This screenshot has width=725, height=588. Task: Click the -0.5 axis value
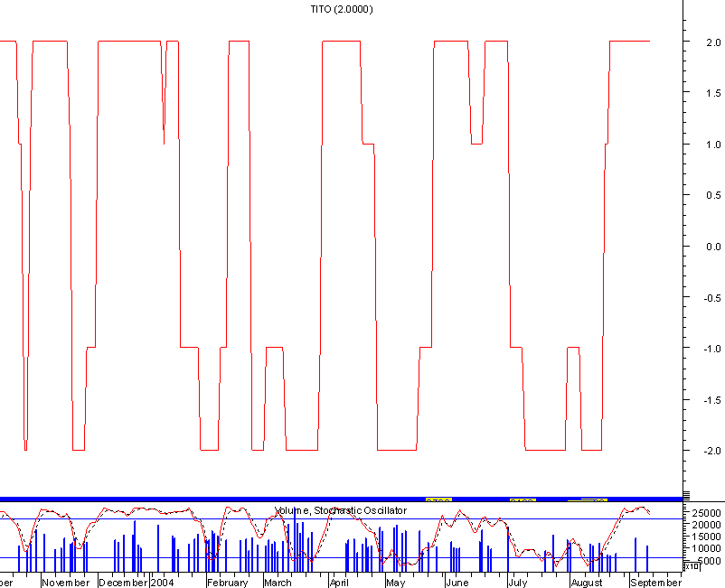click(x=712, y=298)
